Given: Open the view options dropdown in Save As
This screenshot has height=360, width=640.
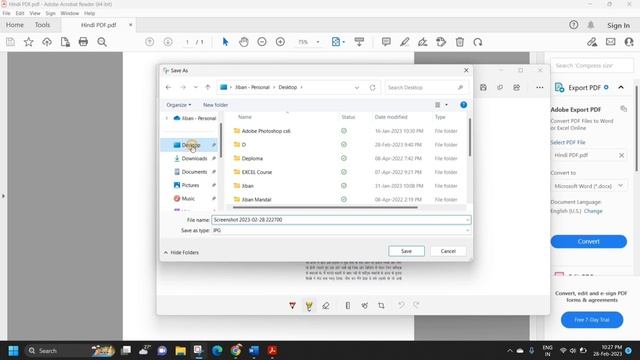Looking at the screenshot, I should pyautogui.click(x=446, y=105).
